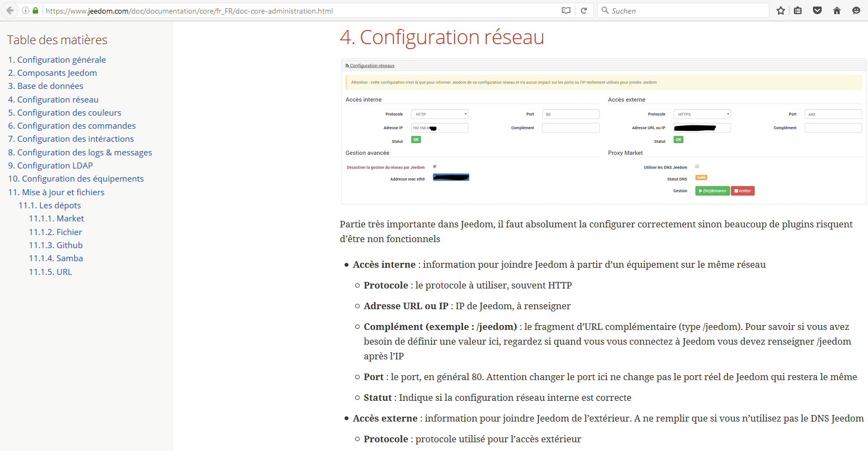Image resolution: width=868 pixels, height=451 pixels.
Task: Open the HTTP protocol dropdown in Accès interne
Action: (x=440, y=114)
